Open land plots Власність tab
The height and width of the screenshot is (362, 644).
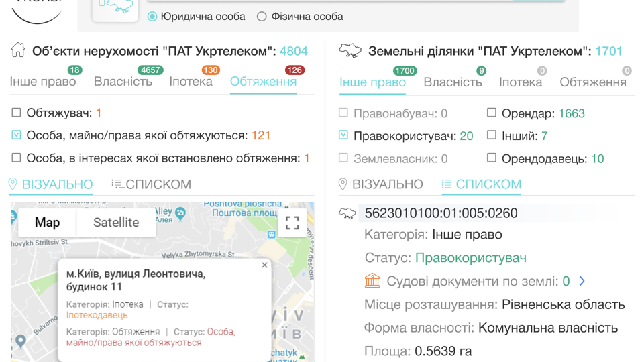[x=453, y=82]
